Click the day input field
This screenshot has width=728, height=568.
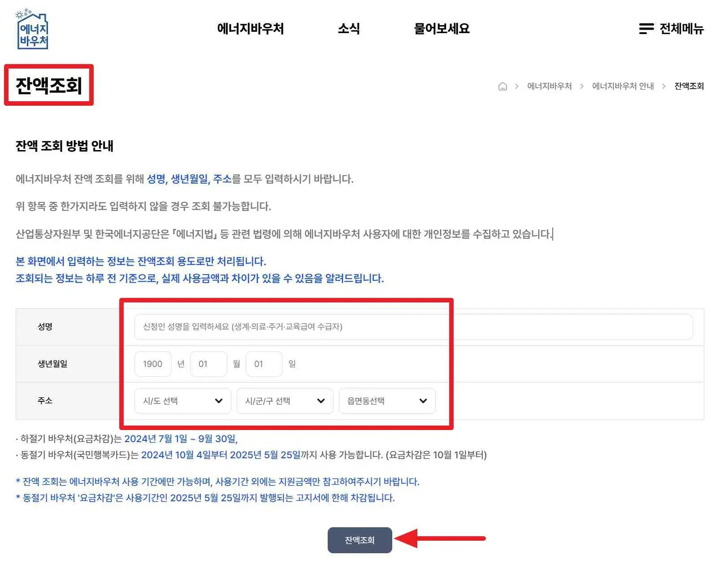pos(264,364)
